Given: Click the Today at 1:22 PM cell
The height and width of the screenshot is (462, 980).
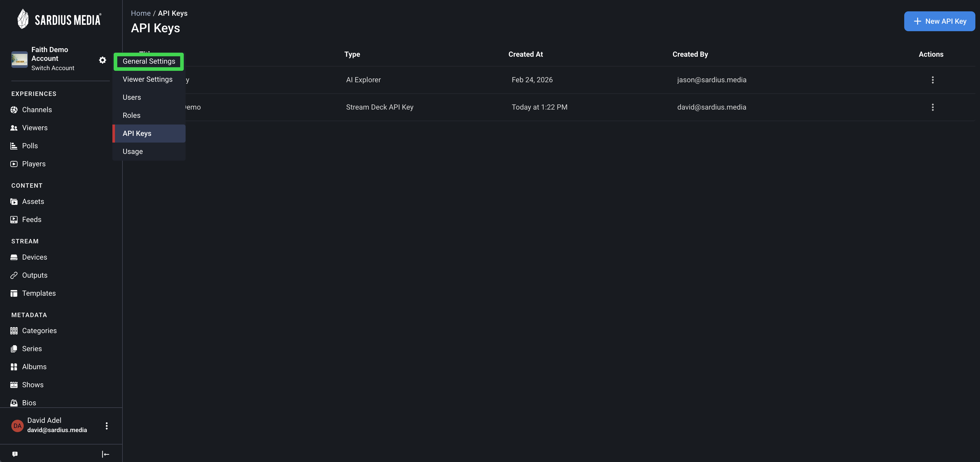Looking at the screenshot, I should click(539, 107).
